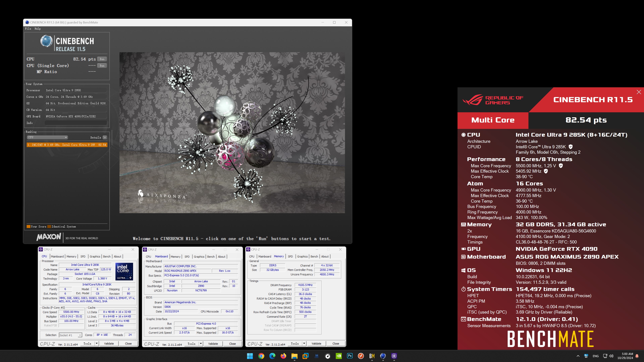Click the DRAM Frequency value 4100.5 MHz

tap(305, 285)
